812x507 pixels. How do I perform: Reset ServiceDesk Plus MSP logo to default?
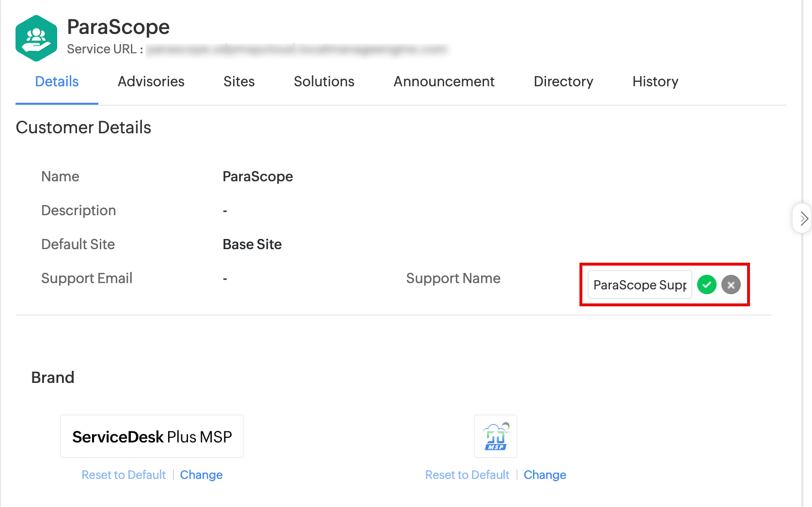[124, 475]
